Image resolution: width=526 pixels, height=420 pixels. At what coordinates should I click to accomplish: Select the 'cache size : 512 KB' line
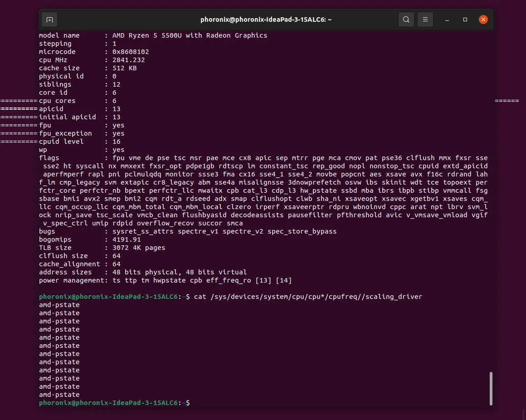88,68
